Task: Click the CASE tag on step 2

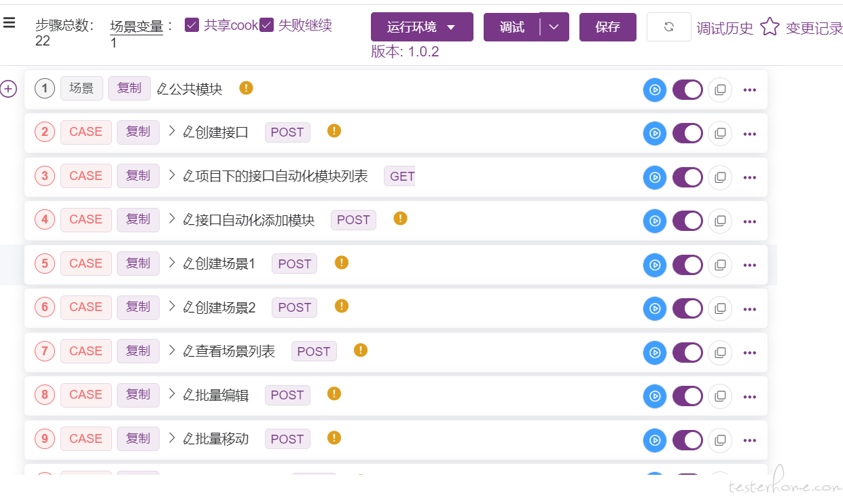Action: pos(86,132)
